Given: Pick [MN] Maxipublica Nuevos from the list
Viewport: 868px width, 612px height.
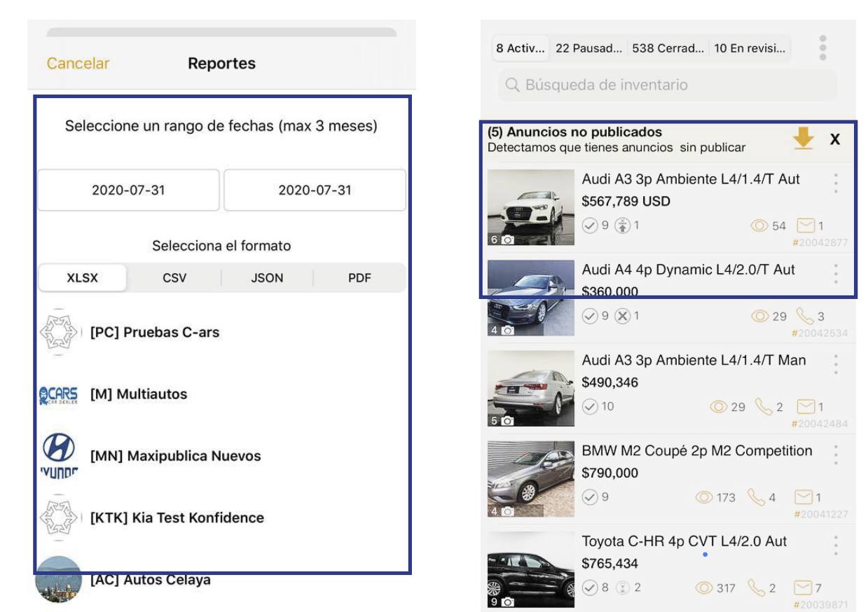Looking at the screenshot, I should tap(221, 456).
